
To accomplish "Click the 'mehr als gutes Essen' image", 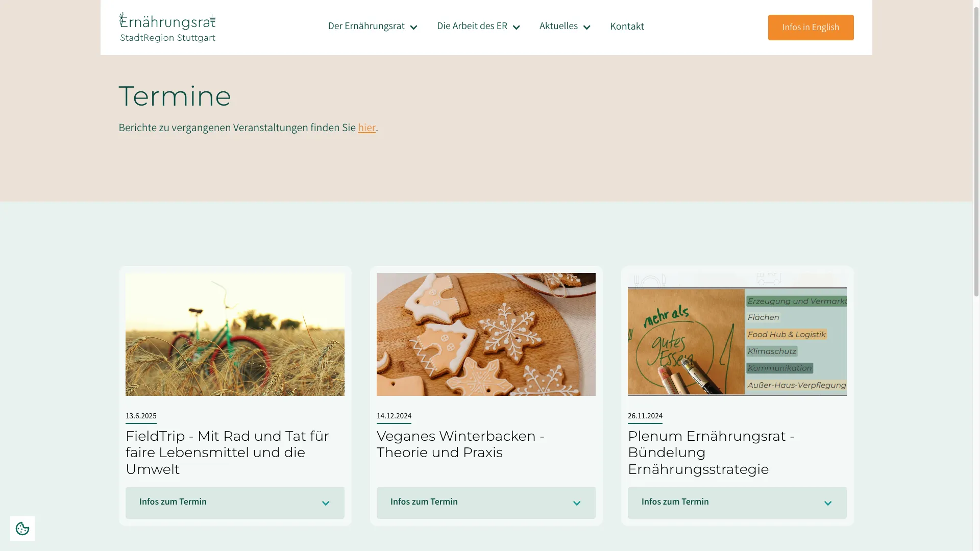I will click(x=737, y=334).
